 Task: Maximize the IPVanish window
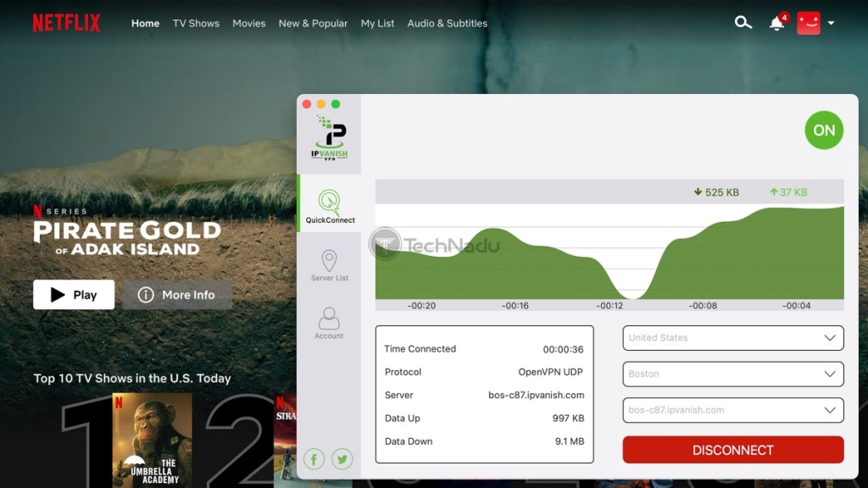[x=336, y=104]
